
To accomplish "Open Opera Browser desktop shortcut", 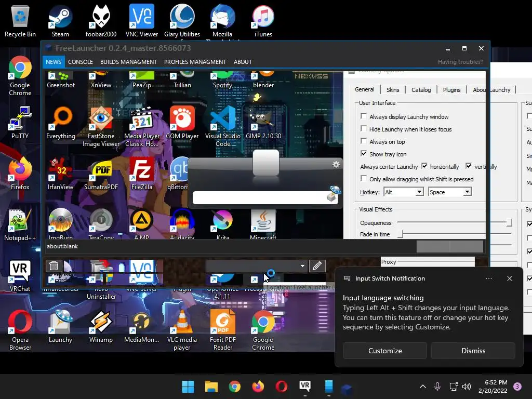I will click(x=20, y=330).
